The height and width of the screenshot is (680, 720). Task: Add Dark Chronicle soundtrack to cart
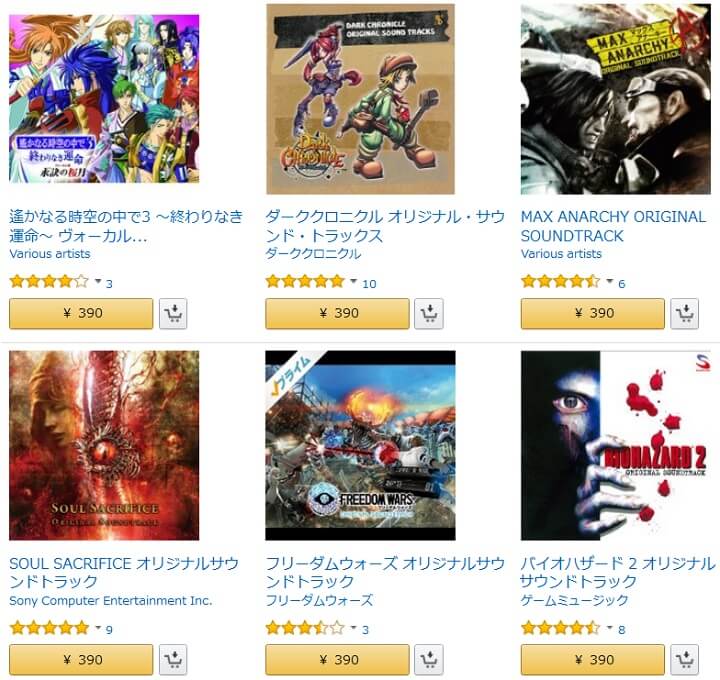pyautogui.click(x=429, y=314)
